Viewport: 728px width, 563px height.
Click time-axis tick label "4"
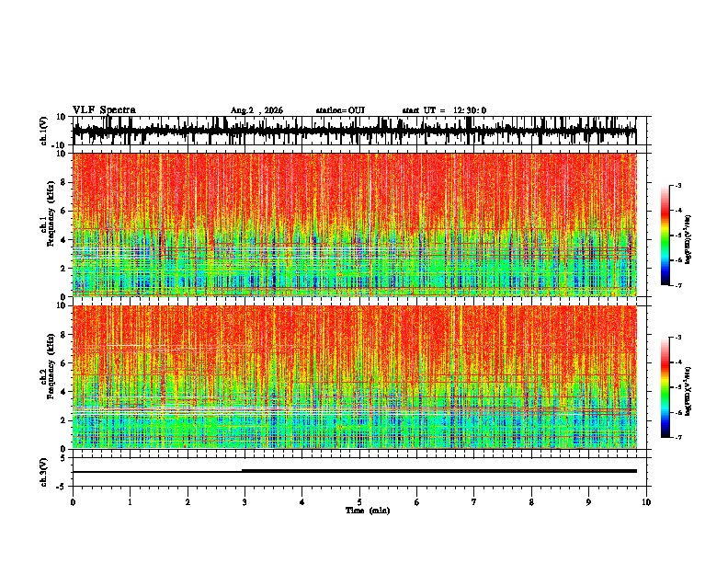[x=302, y=502]
